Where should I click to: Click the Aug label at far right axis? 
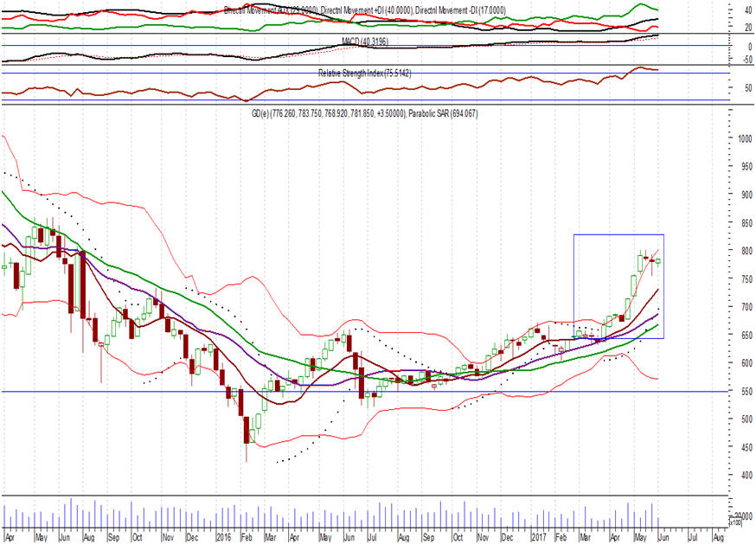pyautogui.click(x=718, y=537)
